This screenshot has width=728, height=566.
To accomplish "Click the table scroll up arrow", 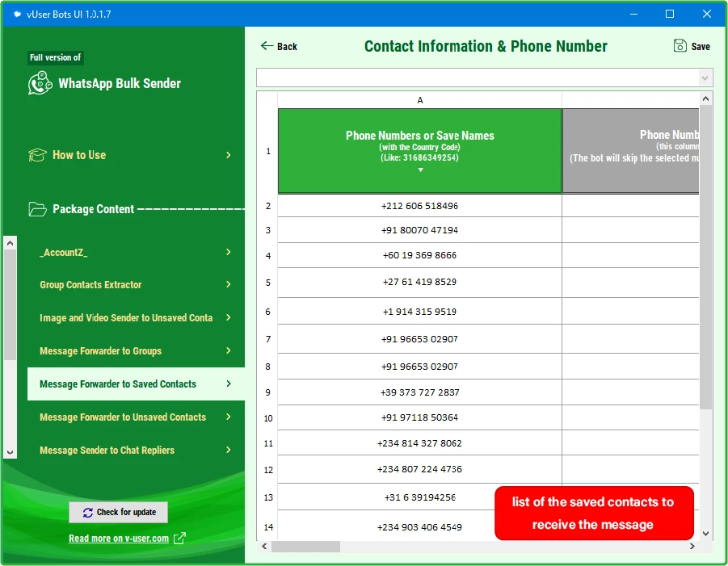I will click(x=705, y=99).
